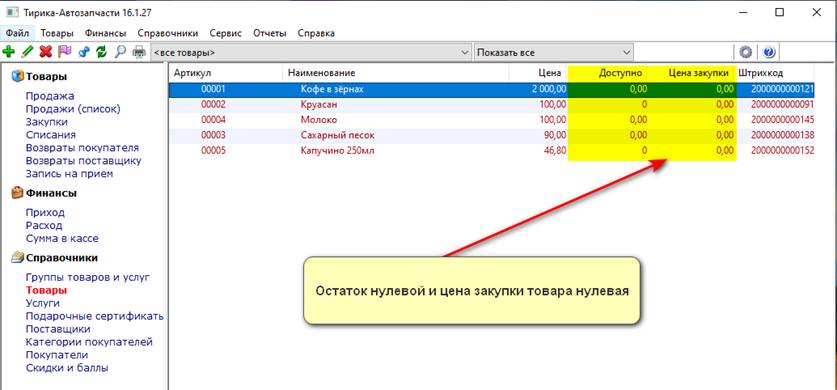Click the magnifier search icon

point(120,52)
